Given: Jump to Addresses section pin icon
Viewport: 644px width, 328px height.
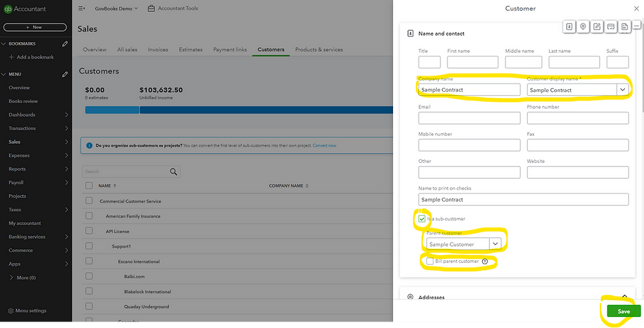Looking at the screenshot, I should click(x=583, y=27).
